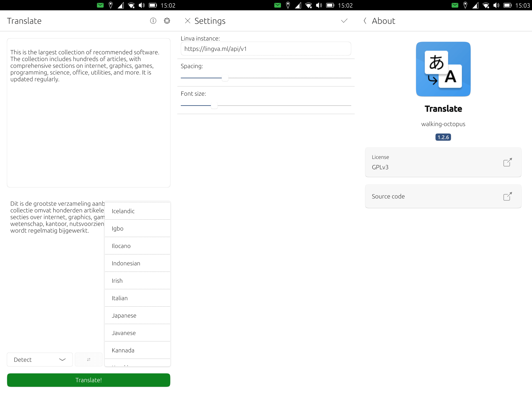The height and width of the screenshot is (394, 532).
Task: Swap source and target languages
Action: pos(88,359)
